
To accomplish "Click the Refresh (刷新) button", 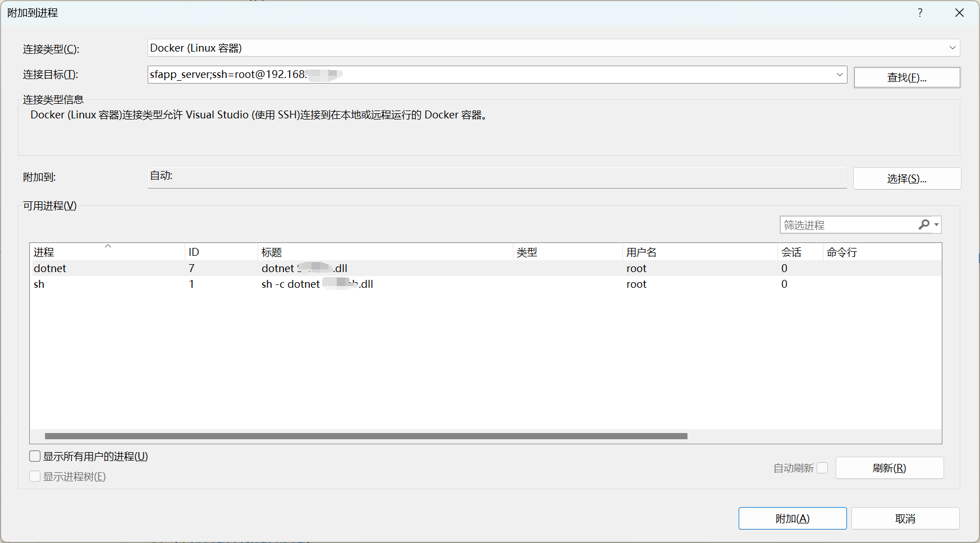I will point(889,468).
